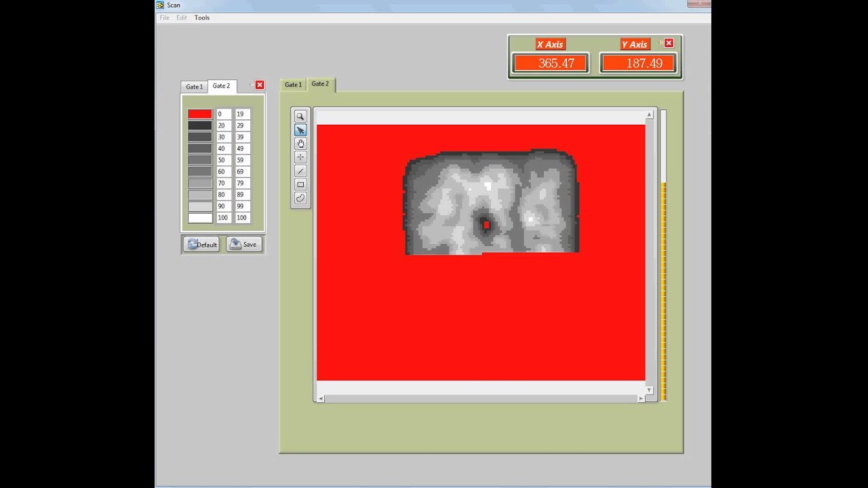
Task: Select Gate 2 tab in palette panel
Action: point(222,86)
